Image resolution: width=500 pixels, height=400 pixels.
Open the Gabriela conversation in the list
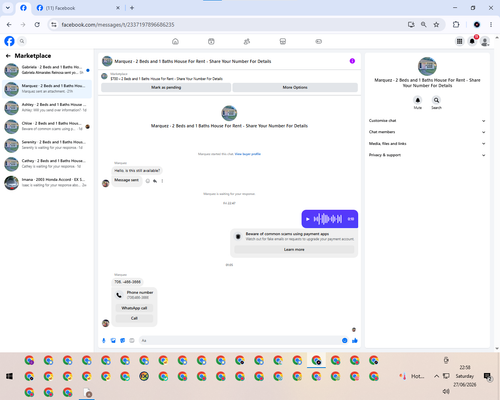pyautogui.click(x=47, y=70)
